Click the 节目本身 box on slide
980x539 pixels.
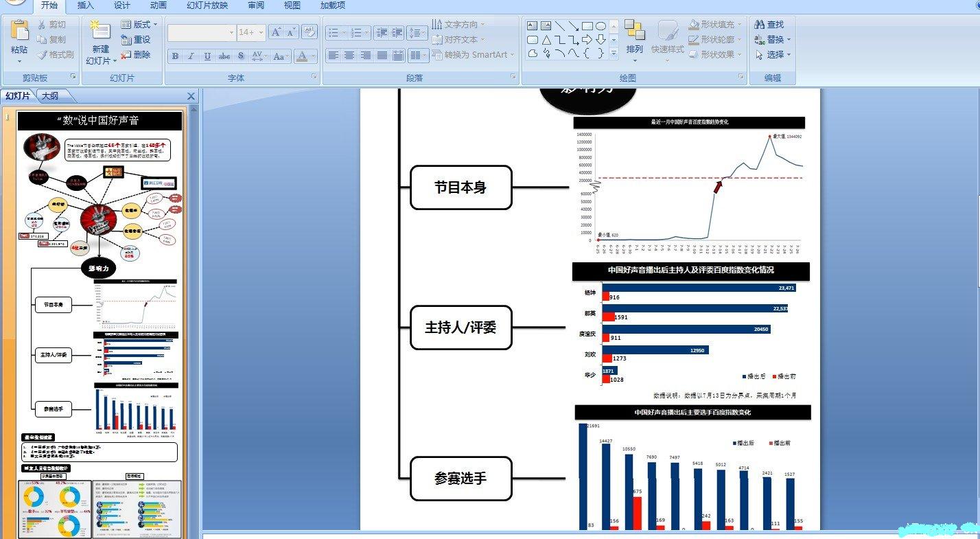point(460,187)
